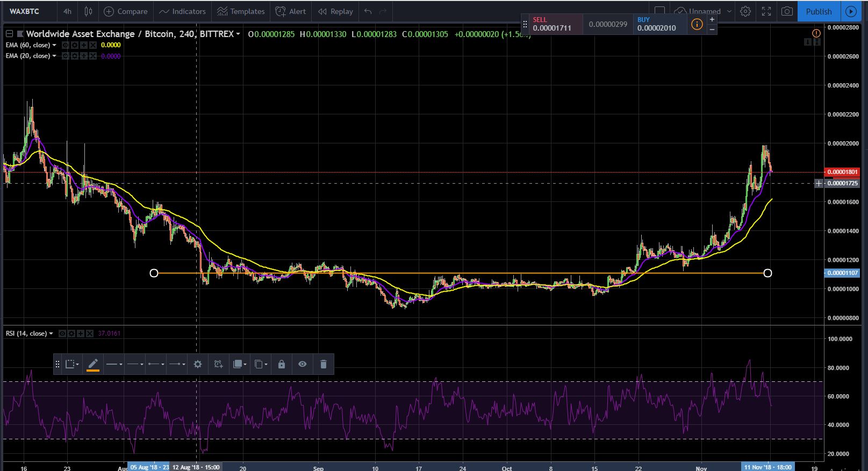Lock the selected drawing

[x=281, y=364]
